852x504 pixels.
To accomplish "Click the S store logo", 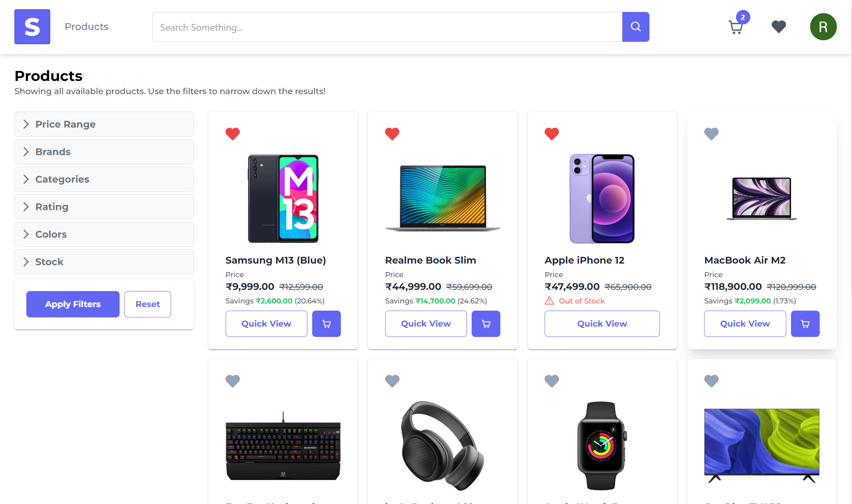I will click(x=32, y=27).
